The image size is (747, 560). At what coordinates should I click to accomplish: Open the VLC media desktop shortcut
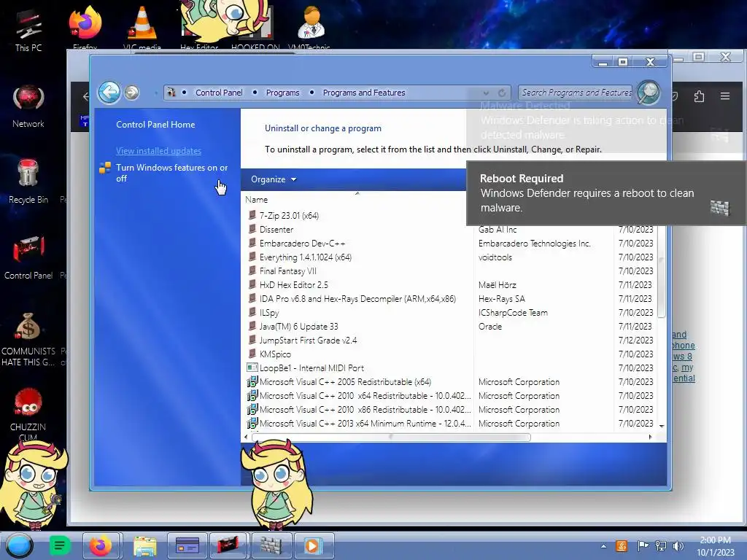tap(142, 28)
